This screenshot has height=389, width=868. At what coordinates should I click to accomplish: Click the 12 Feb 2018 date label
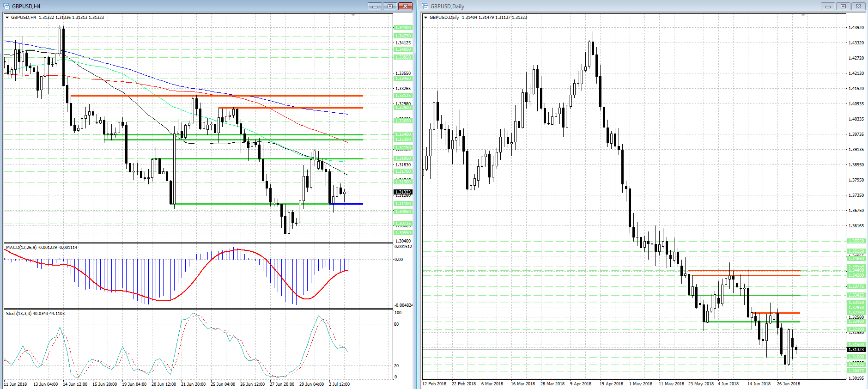tap(434, 384)
